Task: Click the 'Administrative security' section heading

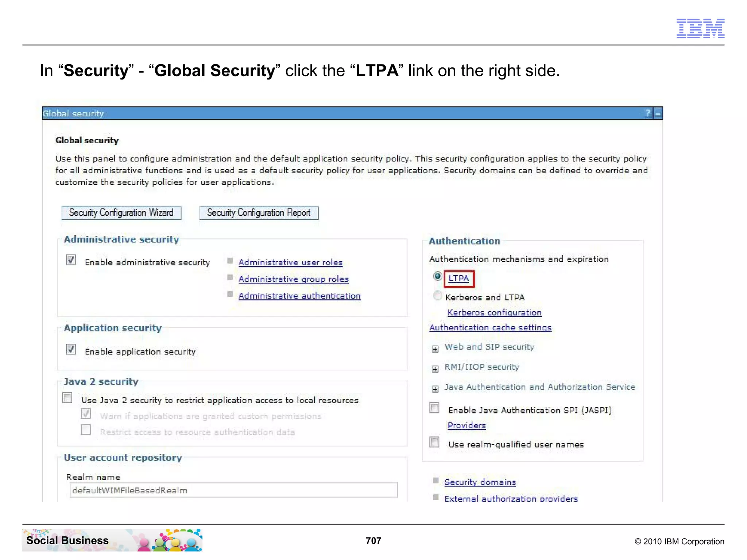Action: pos(121,240)
